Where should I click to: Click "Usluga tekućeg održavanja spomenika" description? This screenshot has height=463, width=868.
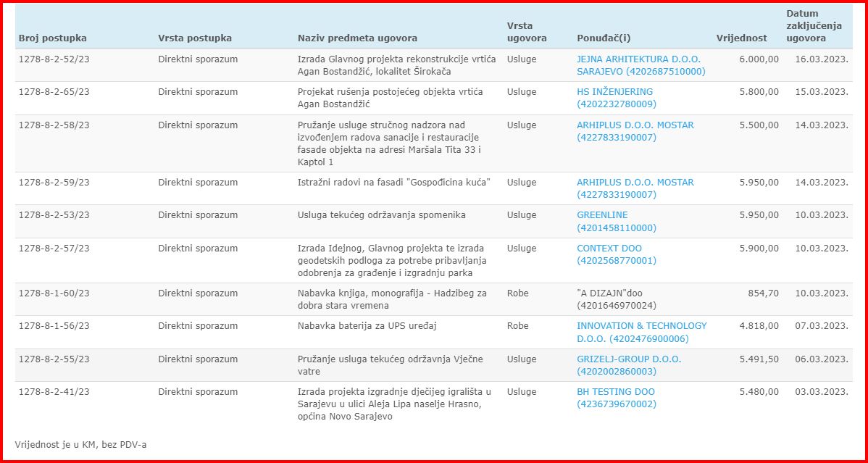[x=381, y=215]
